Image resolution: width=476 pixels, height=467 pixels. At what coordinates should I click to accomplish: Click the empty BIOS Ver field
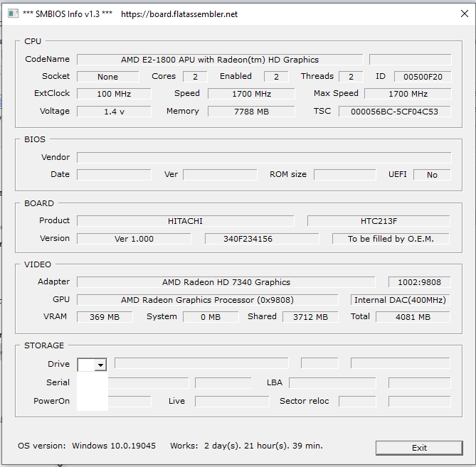220,175
